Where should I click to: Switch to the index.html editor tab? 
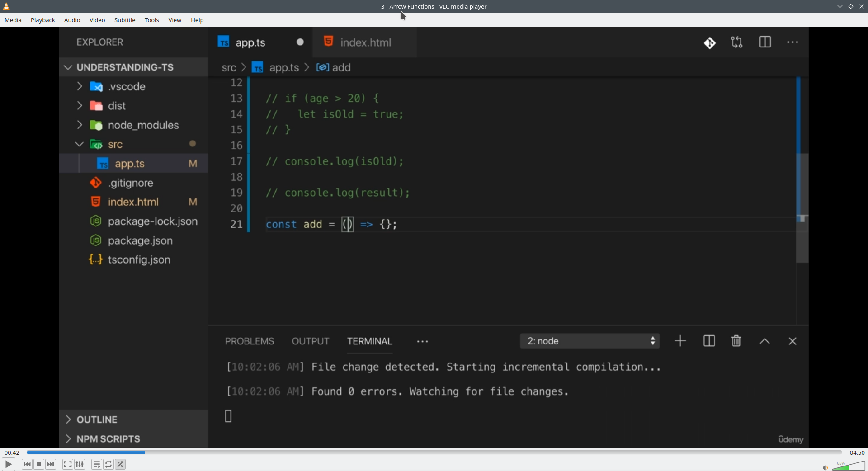(364, 42)
